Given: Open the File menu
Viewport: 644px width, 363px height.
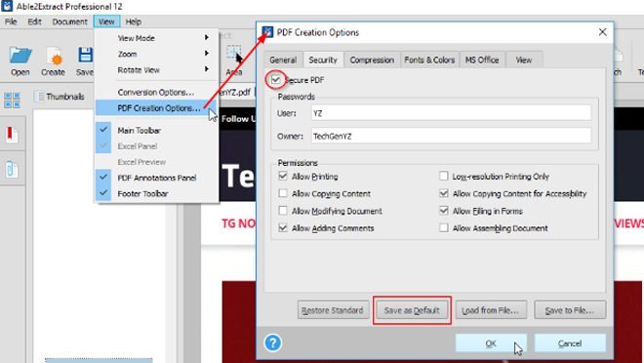Looking at the screenshot, I should [x=11, y=21].
